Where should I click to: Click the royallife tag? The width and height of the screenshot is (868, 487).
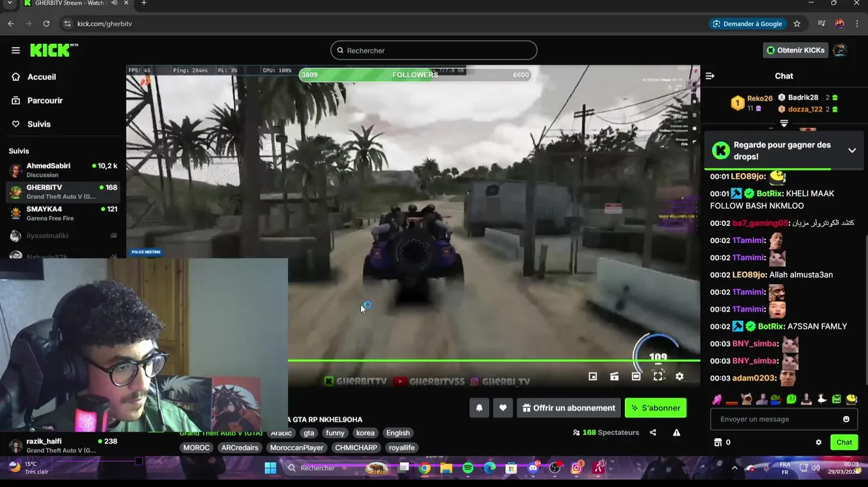pos(402,448)
